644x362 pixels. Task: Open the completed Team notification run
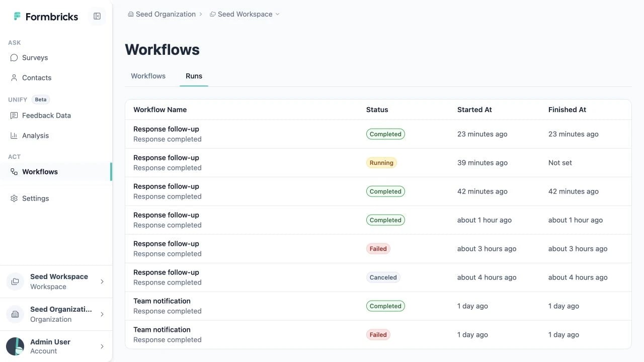coord(378,306)
